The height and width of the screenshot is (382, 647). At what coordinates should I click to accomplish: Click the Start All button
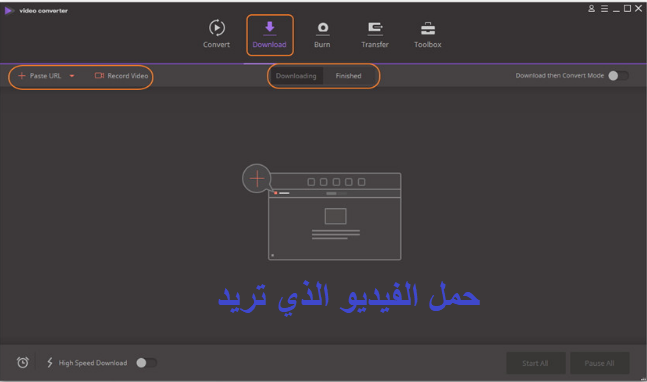[535, 363]
